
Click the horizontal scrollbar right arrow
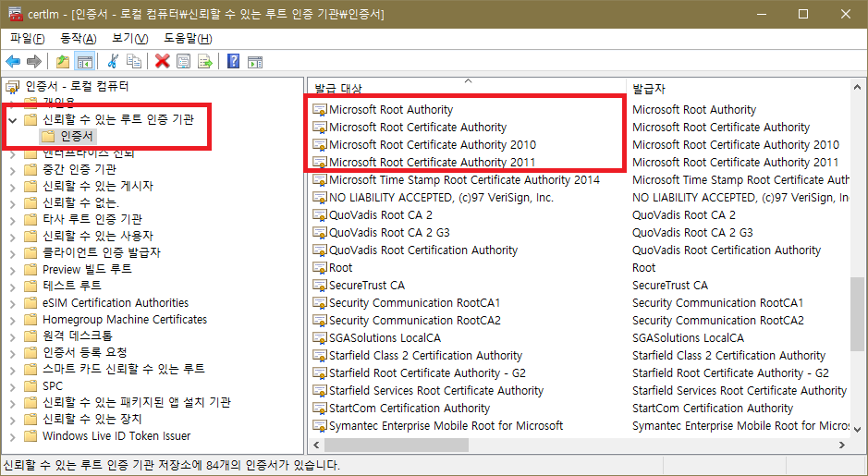pos(842,445)
